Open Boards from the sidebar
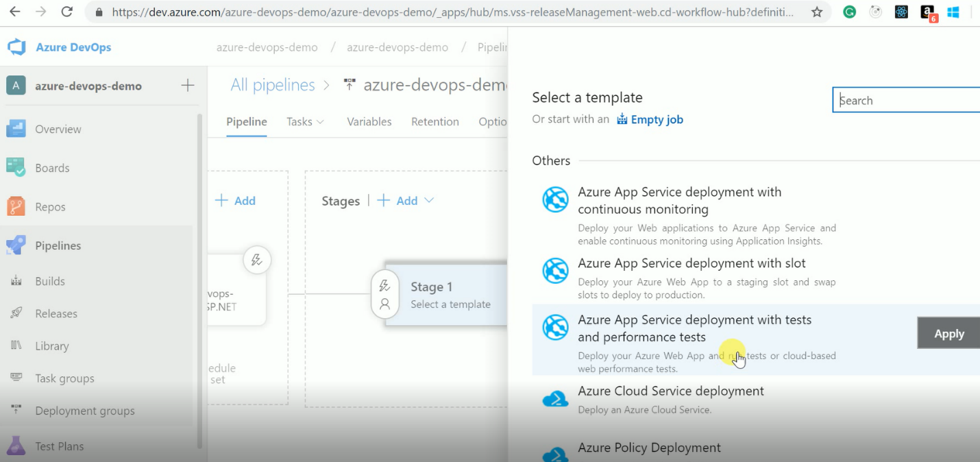This screenshot has width=980, height=462. (x=52, y=168)
